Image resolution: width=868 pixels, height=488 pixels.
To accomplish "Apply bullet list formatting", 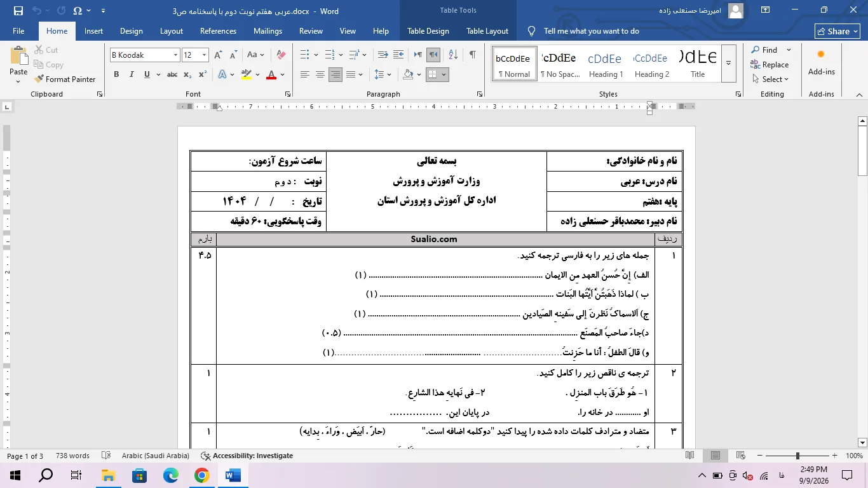I will [x=304, y=55].
